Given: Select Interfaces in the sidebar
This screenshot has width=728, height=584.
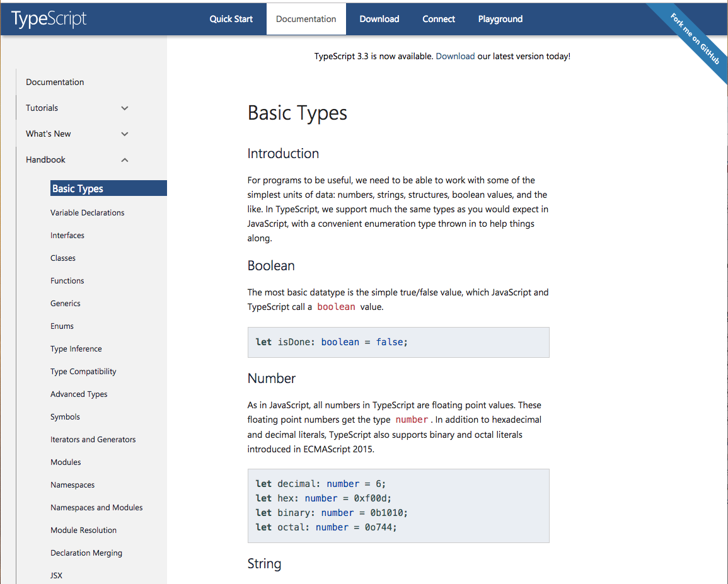Looking at the screenshot, I should click(x=67, y=235).
